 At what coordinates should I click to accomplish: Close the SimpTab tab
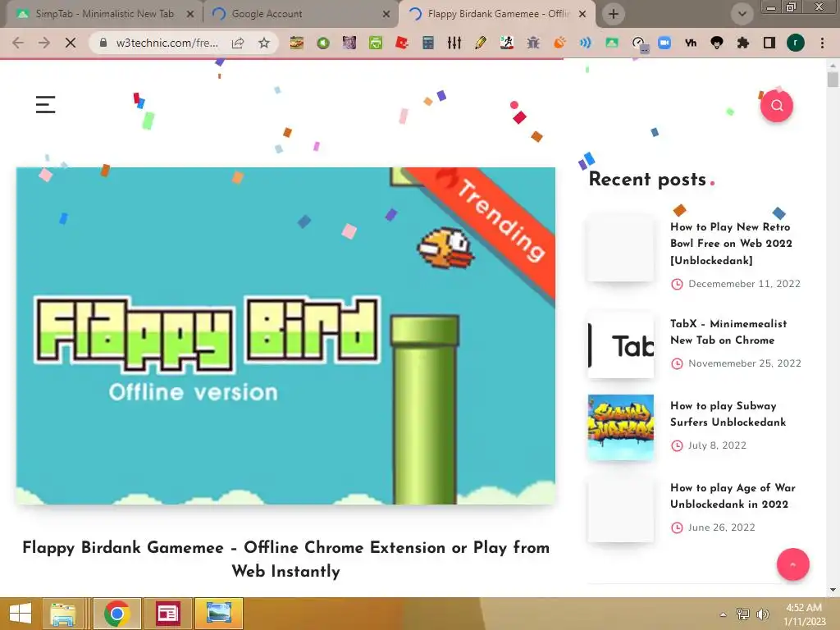[189, 15]
